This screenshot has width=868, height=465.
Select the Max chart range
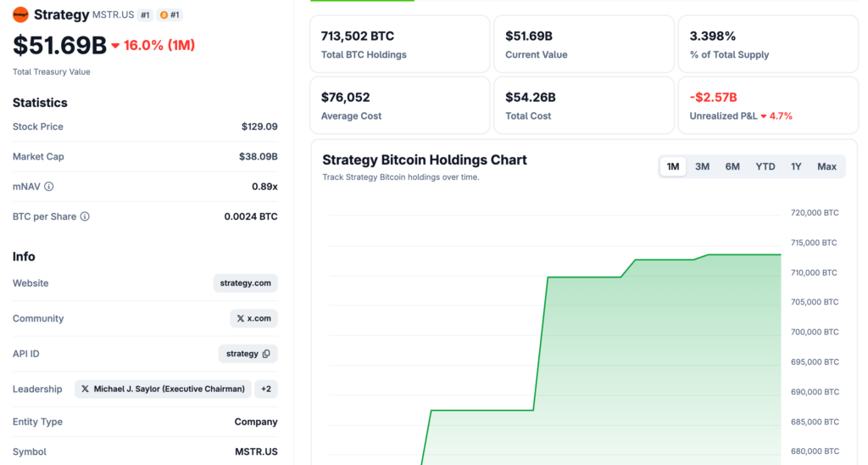point(826,167)
